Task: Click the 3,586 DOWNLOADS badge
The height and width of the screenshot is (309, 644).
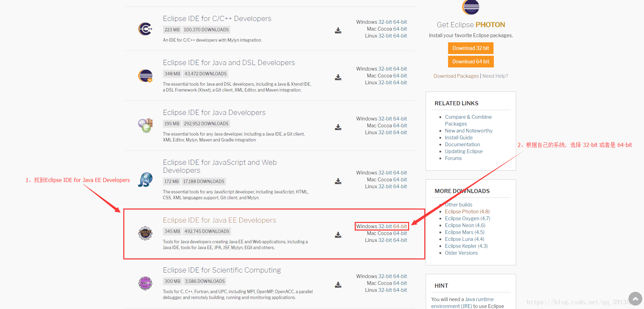Action: click(205, 281)
